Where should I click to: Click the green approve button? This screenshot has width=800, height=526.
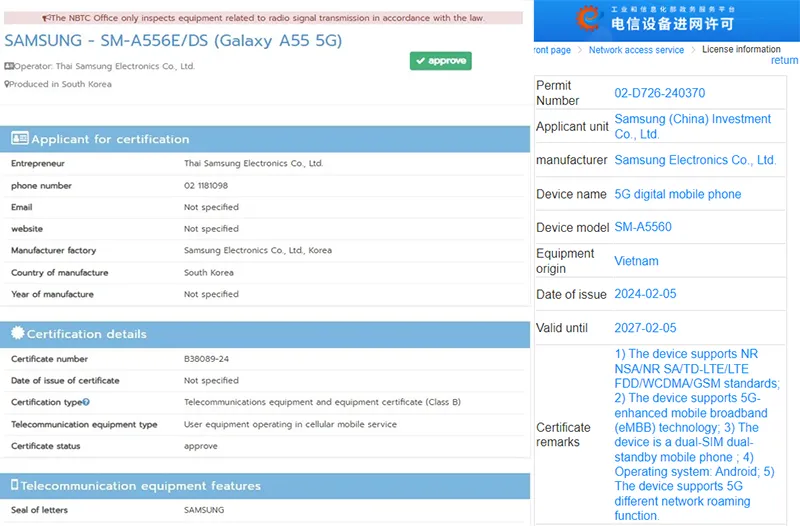[x=440, y=61]
